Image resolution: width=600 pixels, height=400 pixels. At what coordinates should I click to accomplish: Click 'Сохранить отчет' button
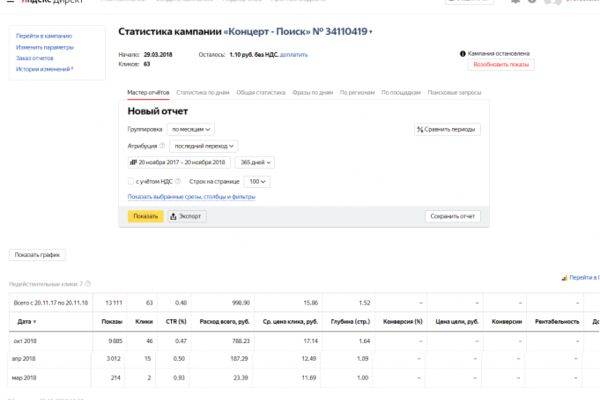click(453, 216)
